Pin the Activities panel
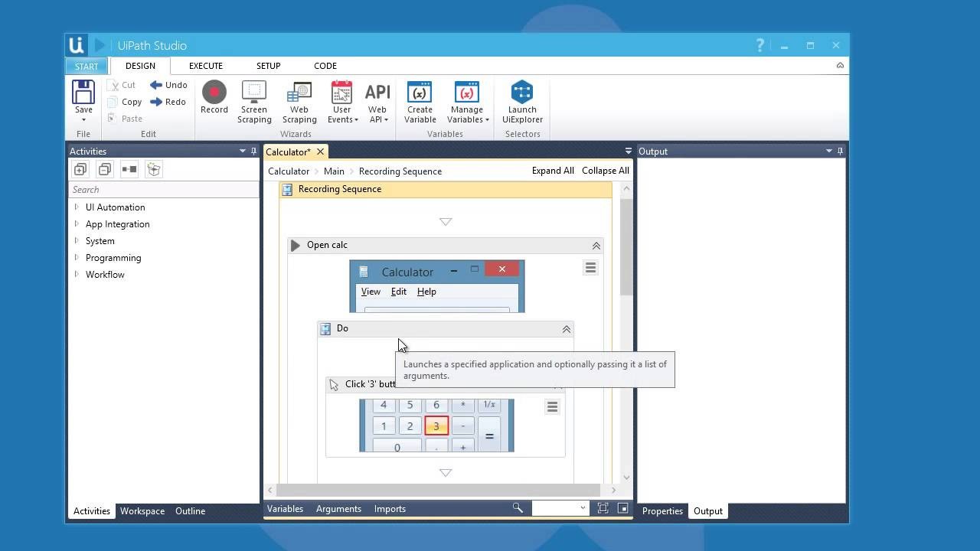Image resolution: width=980 pixels, height=551 pixels. [253, 151]
